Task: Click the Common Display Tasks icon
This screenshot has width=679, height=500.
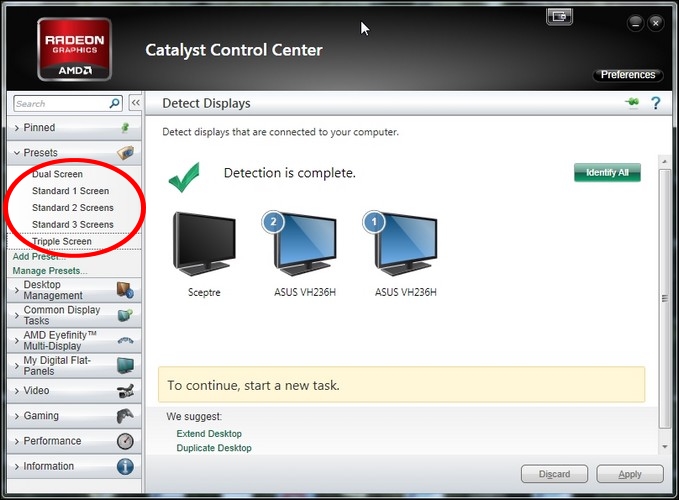Action: tap(125, 315)
